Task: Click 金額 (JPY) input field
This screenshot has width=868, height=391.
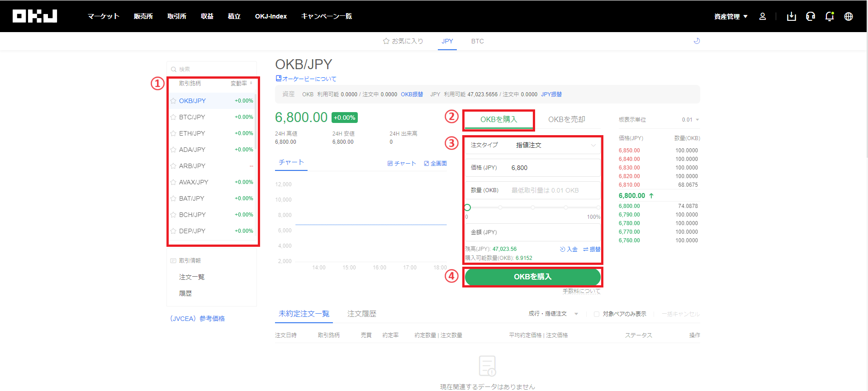Action: click(x=533, y=232)
